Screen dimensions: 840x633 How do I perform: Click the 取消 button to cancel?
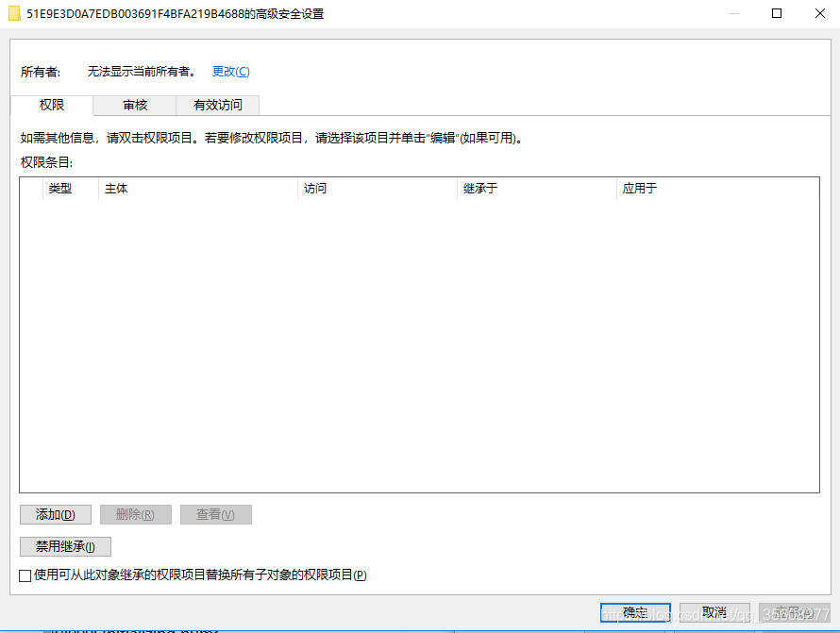(714, 611)
